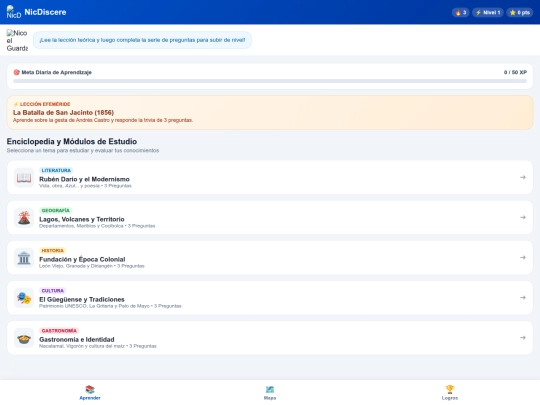Image resolution: width=540 pixels, height=405 pixels.
Task: Click the 0 / 50 XP counter
Action: click(515, 72)
